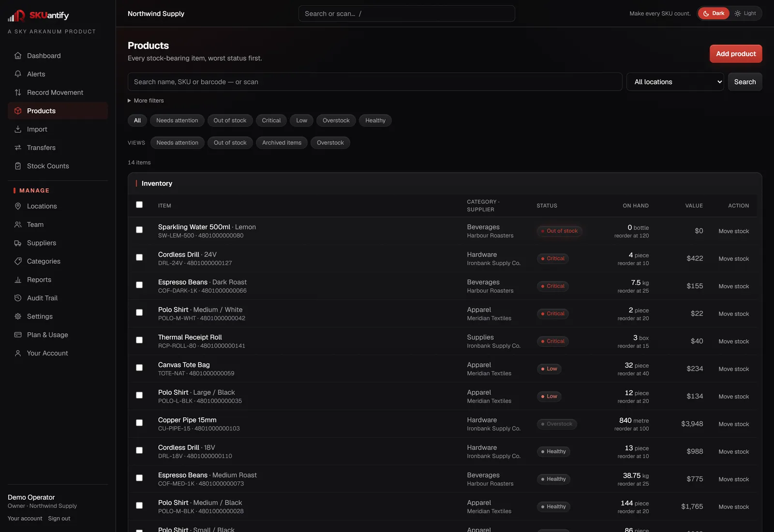Image resolution: width=774 pixels, height=532 pixels.
Task: Click the product name, SKU or barcode field
Action: [375, 82]
